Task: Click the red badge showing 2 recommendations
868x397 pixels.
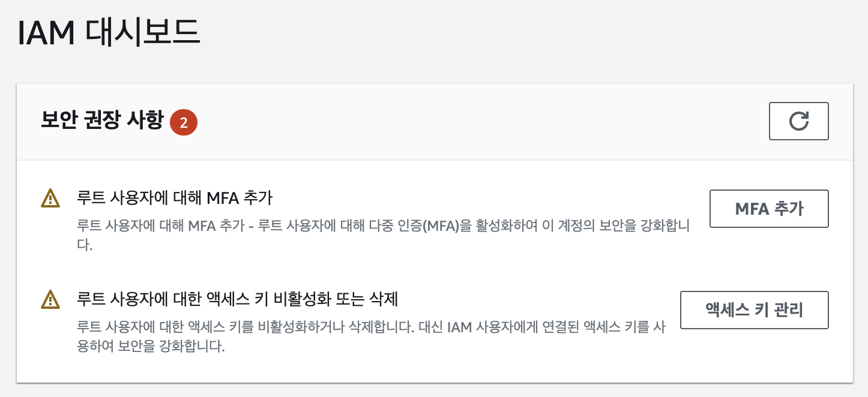Action: point(184,122)
